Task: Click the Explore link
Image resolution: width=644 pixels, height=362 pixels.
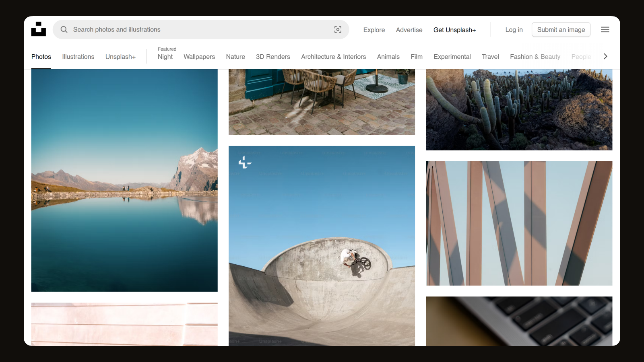Action: click(374, 30)
